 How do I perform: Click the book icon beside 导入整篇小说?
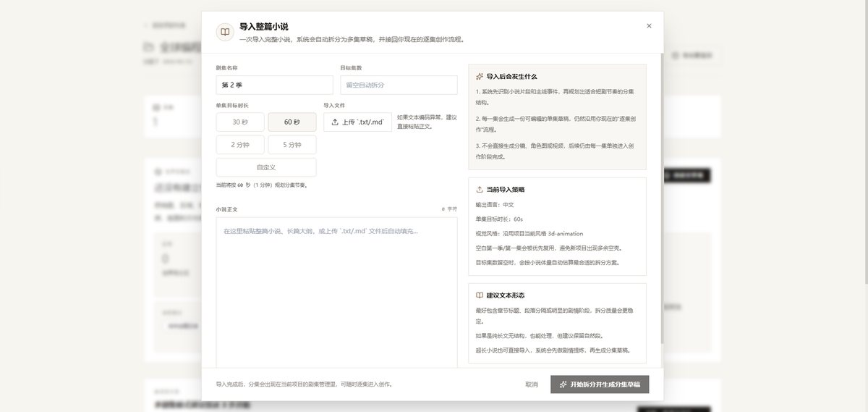[x=225, y=32]
